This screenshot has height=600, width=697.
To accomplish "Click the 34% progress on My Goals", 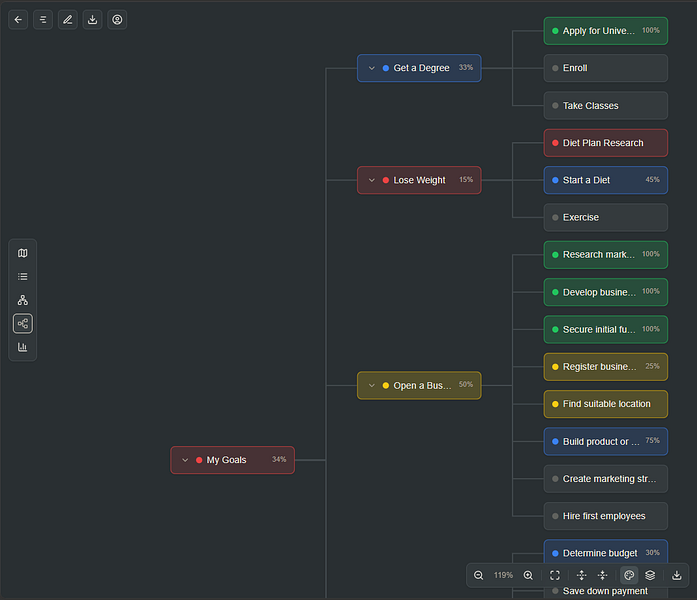I will tap(279, 459).
